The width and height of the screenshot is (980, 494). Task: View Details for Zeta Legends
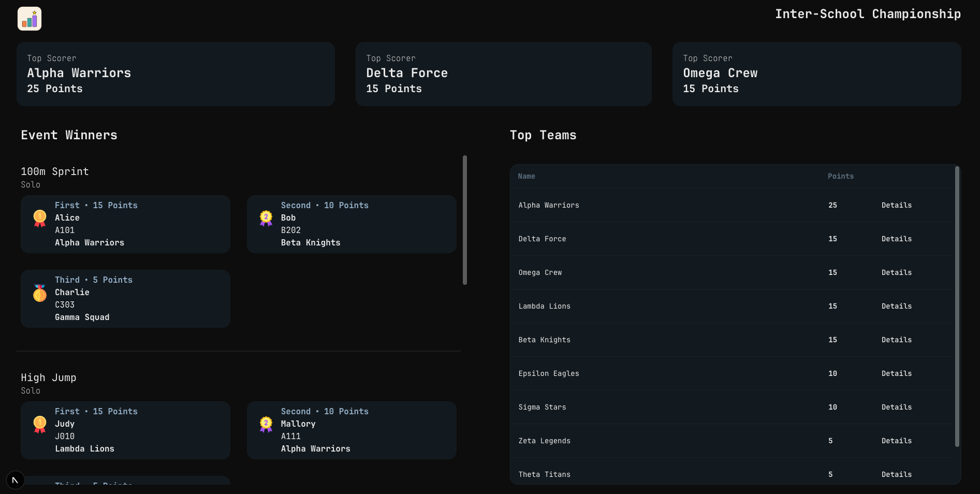click(897, 441)
